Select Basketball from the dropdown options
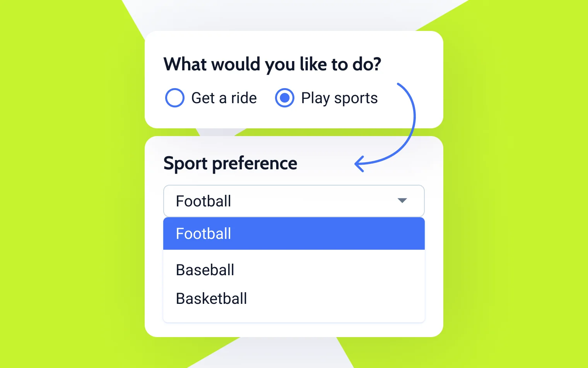The image size is (588, 368). point(211,298)
